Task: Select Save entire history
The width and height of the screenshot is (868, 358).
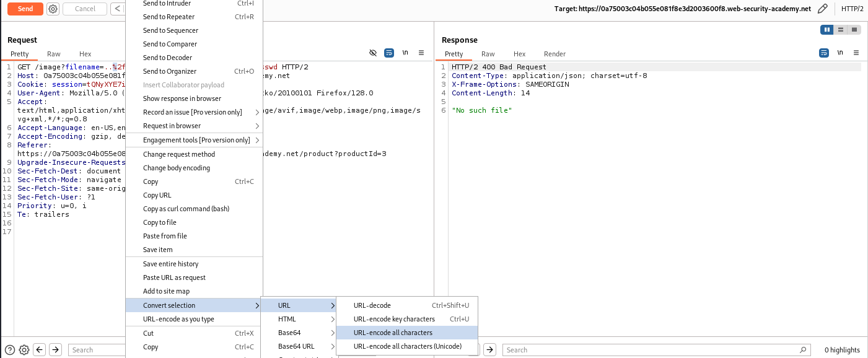Action: point(194,264)
